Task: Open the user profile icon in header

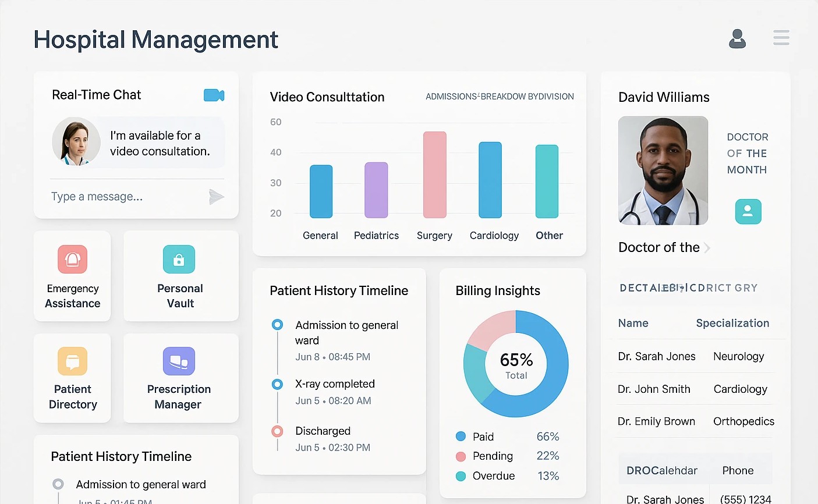Action: click(x=737, y=38)
